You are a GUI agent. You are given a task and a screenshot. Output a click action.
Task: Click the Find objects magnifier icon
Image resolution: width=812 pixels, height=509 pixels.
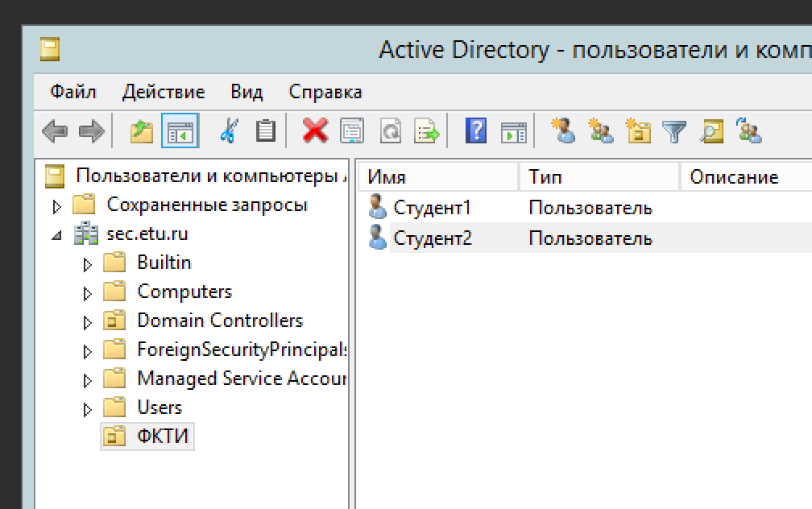(x=711, y=130)
